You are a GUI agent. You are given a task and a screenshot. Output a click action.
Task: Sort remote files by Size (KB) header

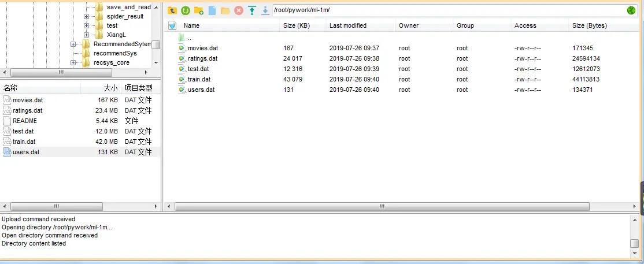click(297, 25)
